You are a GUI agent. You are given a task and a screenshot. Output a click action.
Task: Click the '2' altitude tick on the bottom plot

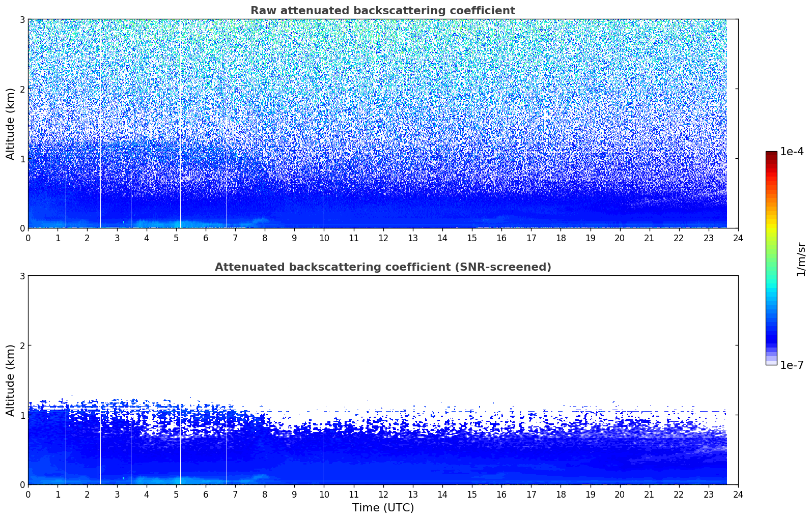click(22, 345)
